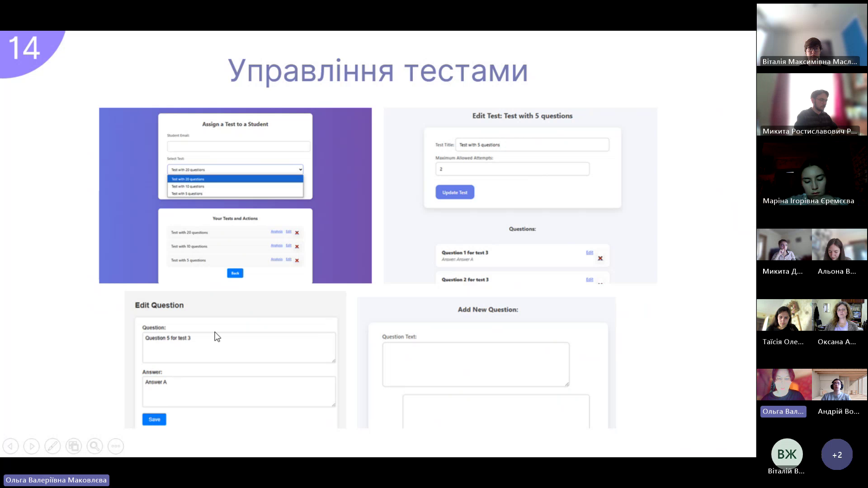This screenshot has height=488, width=868.
Task: Remove Question 1 for test 3
Action: pyautogui.click(x=600, y=258)
